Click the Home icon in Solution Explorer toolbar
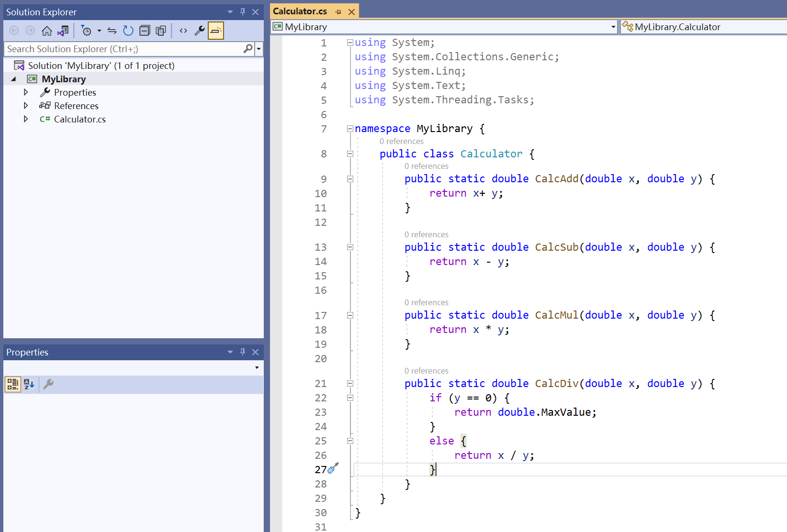Viewport: 787px width, 532px height. (x=47, y=31)
